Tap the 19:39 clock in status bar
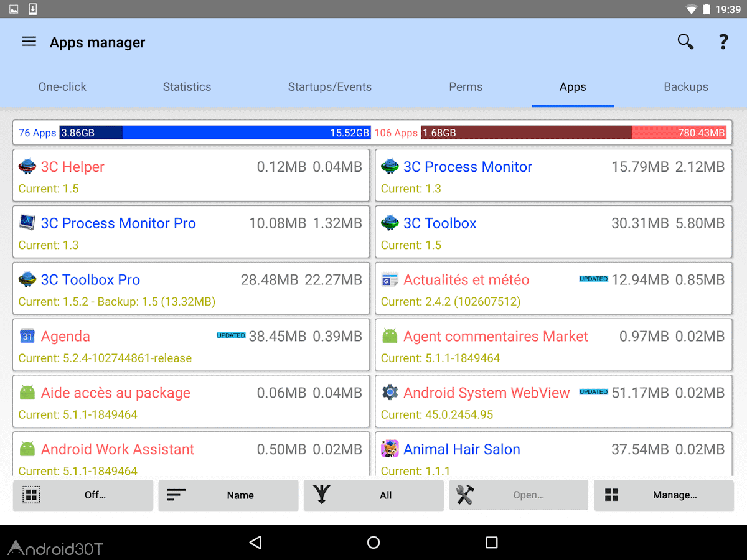This screenshot has height=560, width=747. pos(728,9)
